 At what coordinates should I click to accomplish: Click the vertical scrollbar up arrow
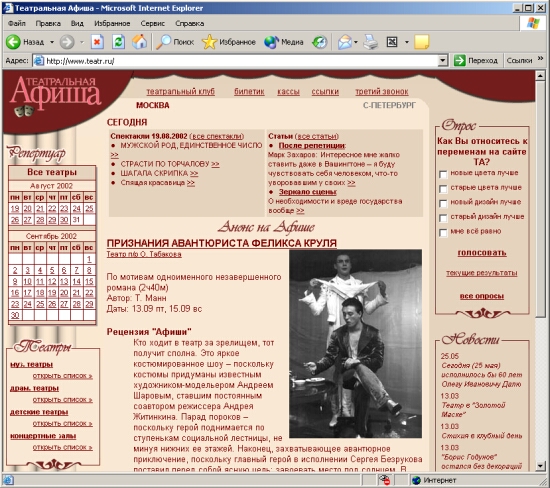pos(541,76)
